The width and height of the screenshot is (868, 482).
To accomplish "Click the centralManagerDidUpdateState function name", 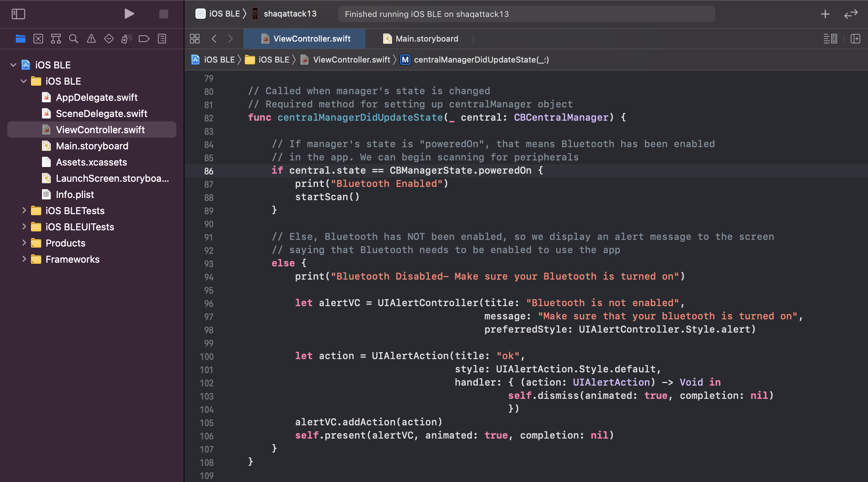I will pyautogui.click(x=360, y=117).
